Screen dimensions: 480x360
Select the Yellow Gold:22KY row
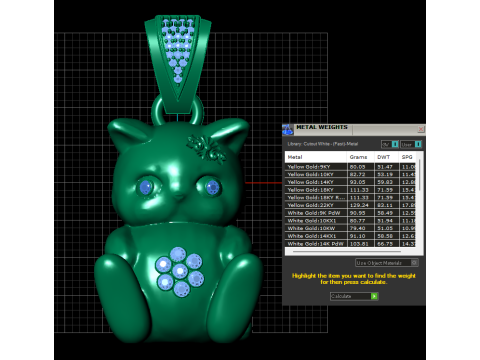[350, 205]
